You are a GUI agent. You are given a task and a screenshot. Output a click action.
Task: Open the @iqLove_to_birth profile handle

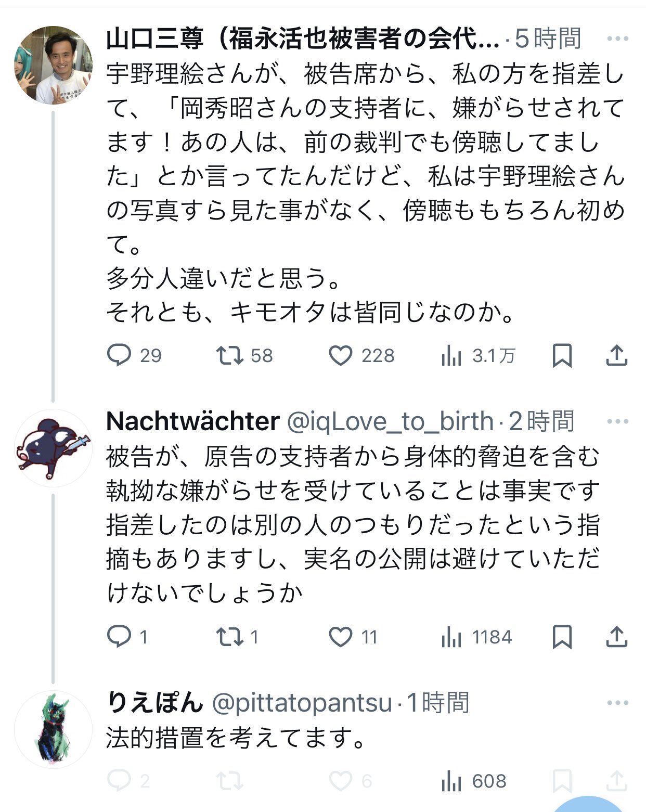point(390,421)
